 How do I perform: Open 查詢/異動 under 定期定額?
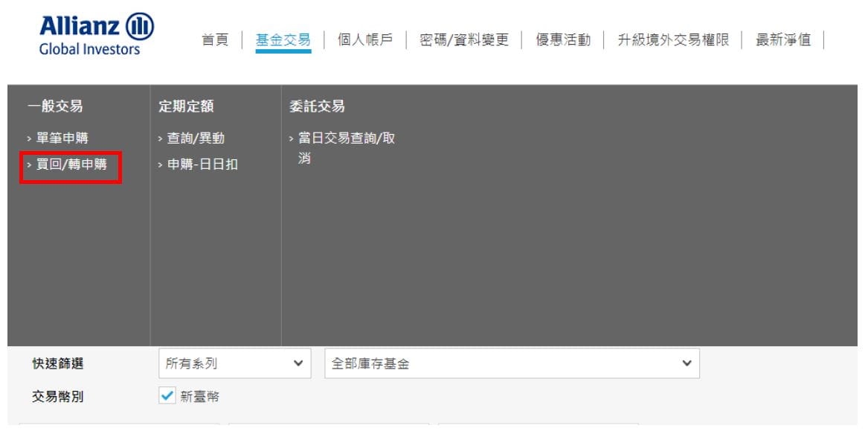(196, 138)
